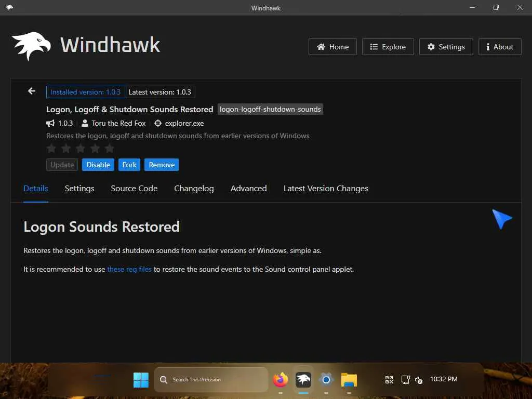Open Windhawk Settings from the header
This screenshot has width=532, height=399.
(446, 47)
